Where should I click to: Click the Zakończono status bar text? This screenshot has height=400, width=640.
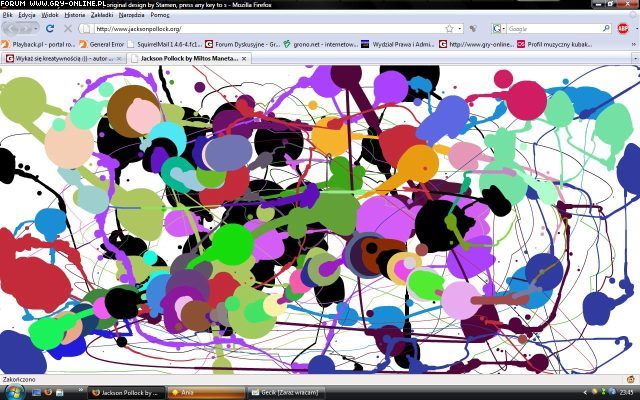point(19,379)
